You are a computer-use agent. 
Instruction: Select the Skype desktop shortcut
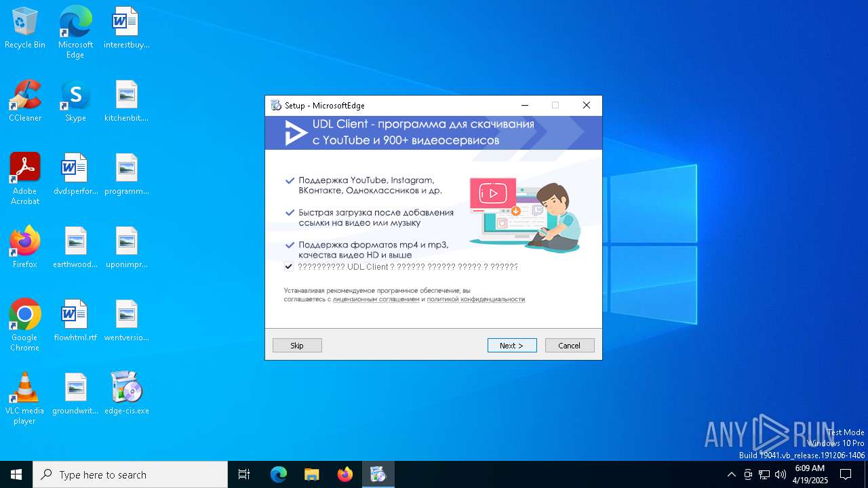point(75,102)
